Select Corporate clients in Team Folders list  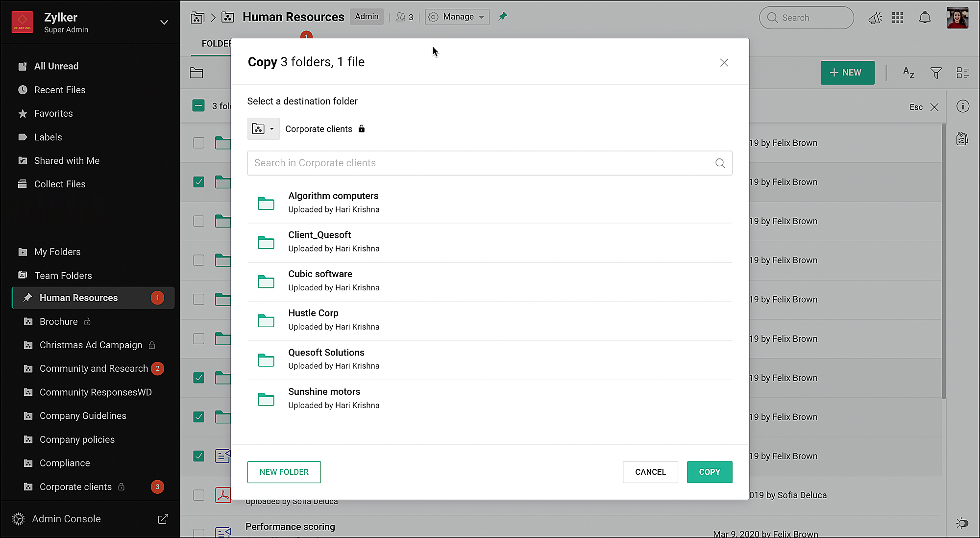coord(75,487)
